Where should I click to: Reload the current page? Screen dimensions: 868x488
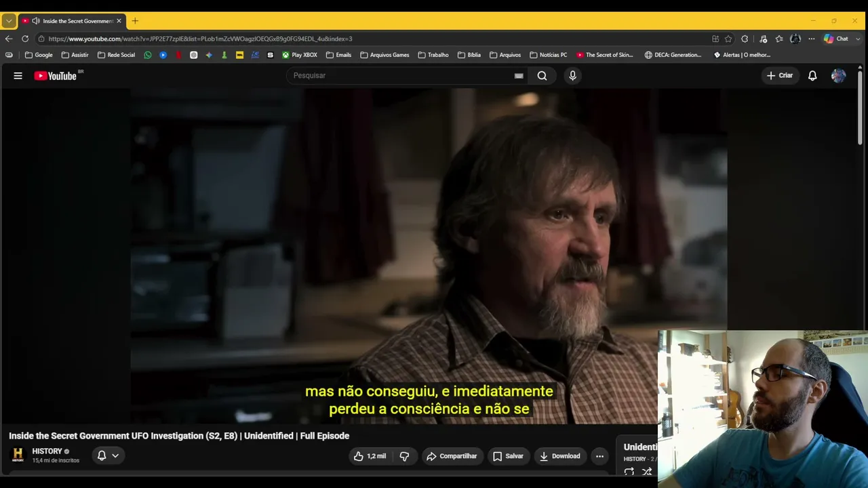[x=25, y=39]
